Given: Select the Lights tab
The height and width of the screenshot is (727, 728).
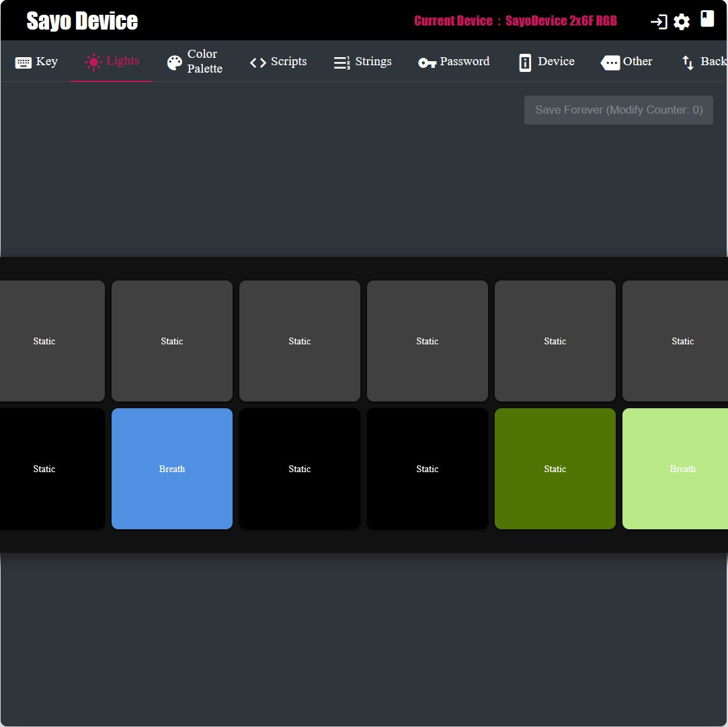Looking at the screenshot, I should click(112, 61).
